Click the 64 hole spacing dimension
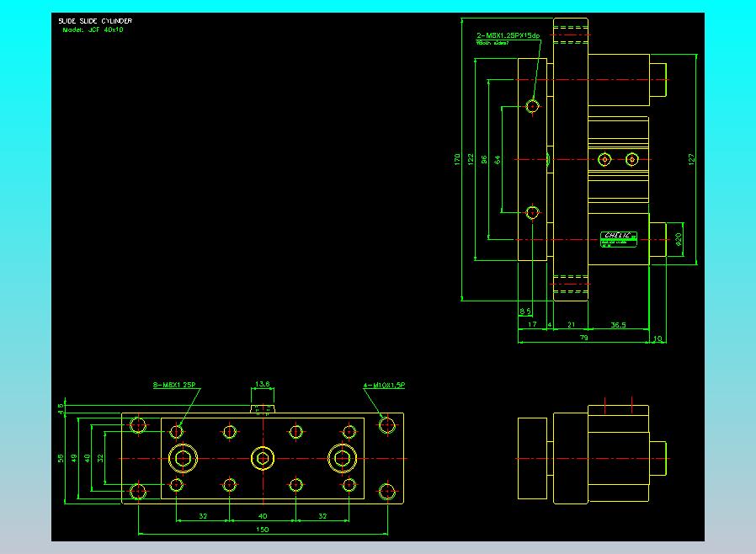The height and width of the screenshot is (554, 756). [498, 158]
